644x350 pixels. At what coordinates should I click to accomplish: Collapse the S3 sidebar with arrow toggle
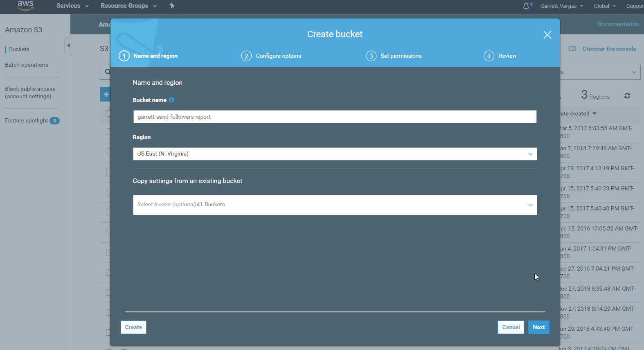(68, 45)
